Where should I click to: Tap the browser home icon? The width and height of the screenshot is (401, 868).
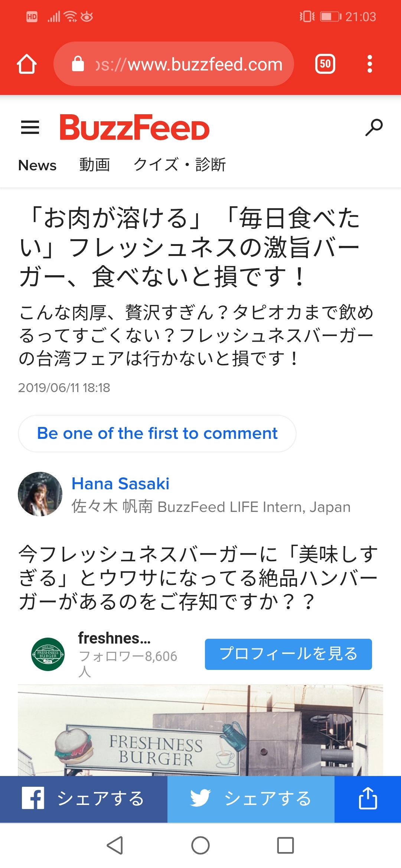tap(27, 64)
